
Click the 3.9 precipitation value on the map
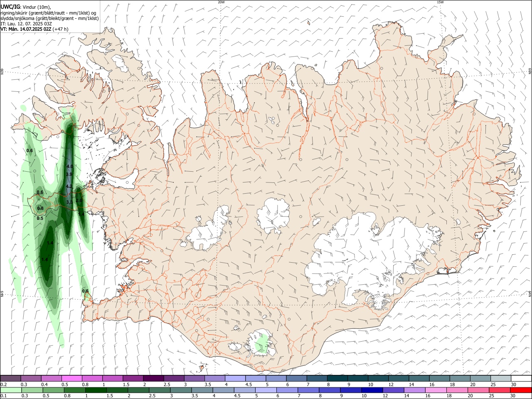click(69, 174)
